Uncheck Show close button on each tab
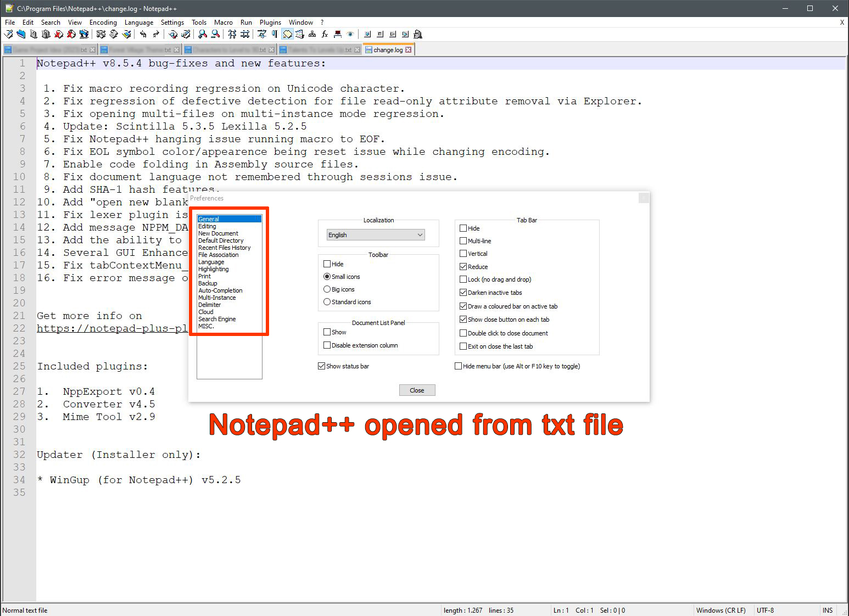The height and width of the screenshot is (616, 849). 463,319
